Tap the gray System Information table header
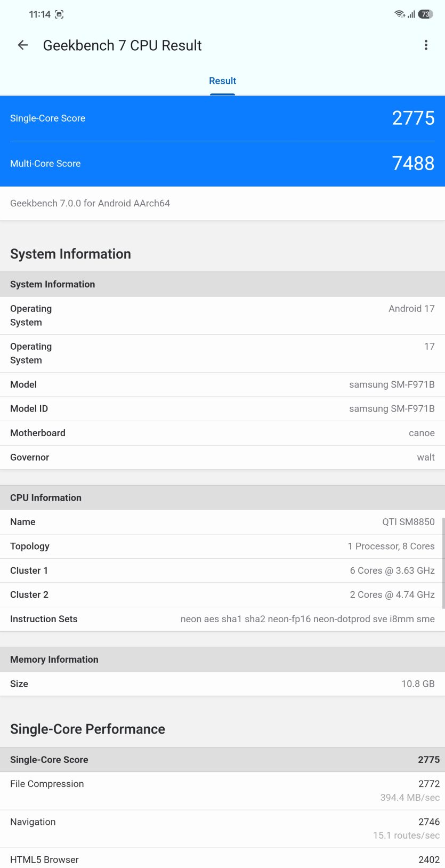The width and height of the screenshot is (445, 868). tap(222, 284)
